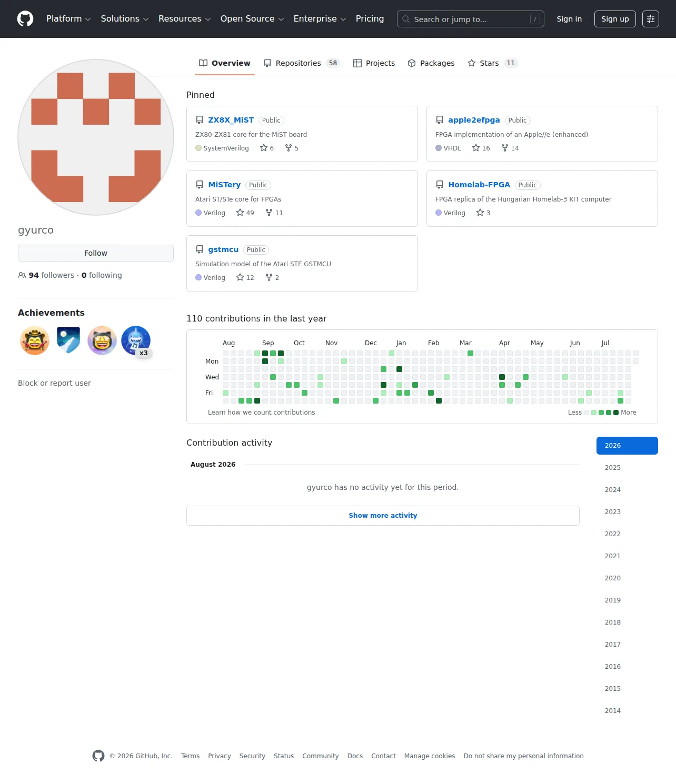The width and height of the screenshot is (676, 784).
Task: Click the star count on apple2efpga
Action: pos(481,148)
